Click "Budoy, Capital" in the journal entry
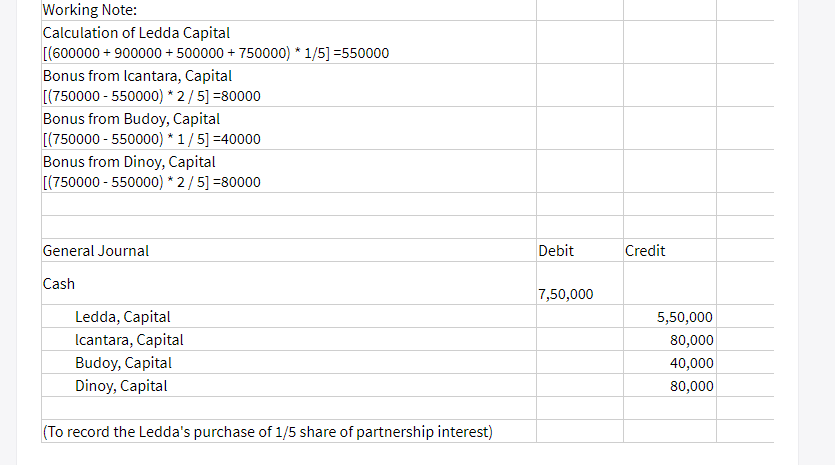Viewport: 835px width, 465px height. pyautogui.click(x=123, y=363)
